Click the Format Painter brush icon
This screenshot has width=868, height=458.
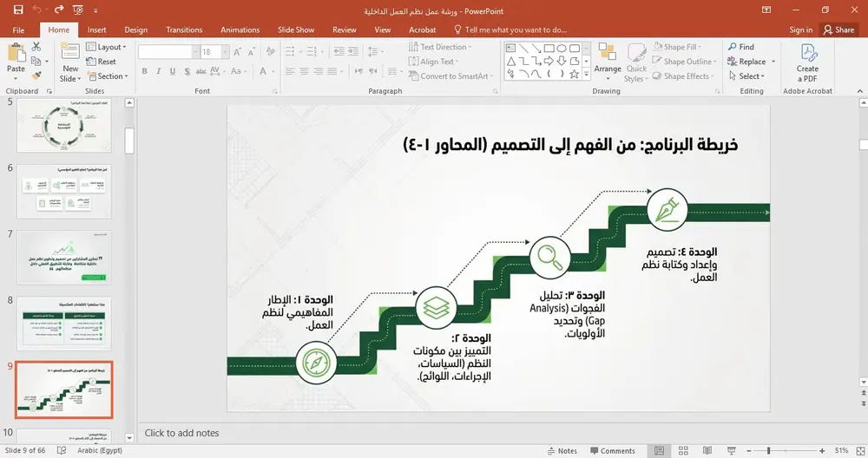tap(36, 75)
